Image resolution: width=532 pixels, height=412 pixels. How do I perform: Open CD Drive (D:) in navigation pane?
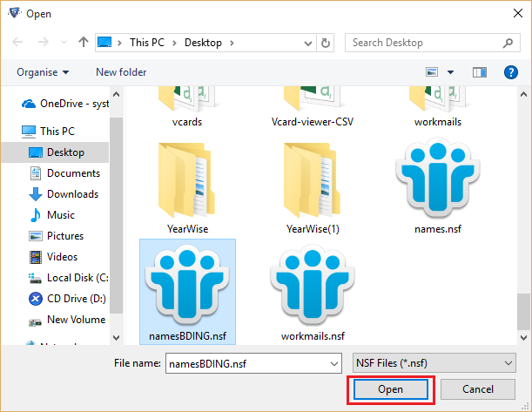[x=67, y=299]
